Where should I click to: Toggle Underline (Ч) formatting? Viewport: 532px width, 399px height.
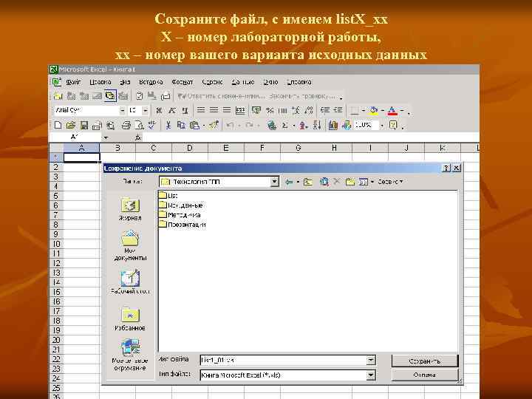click(x=185, y=110)
